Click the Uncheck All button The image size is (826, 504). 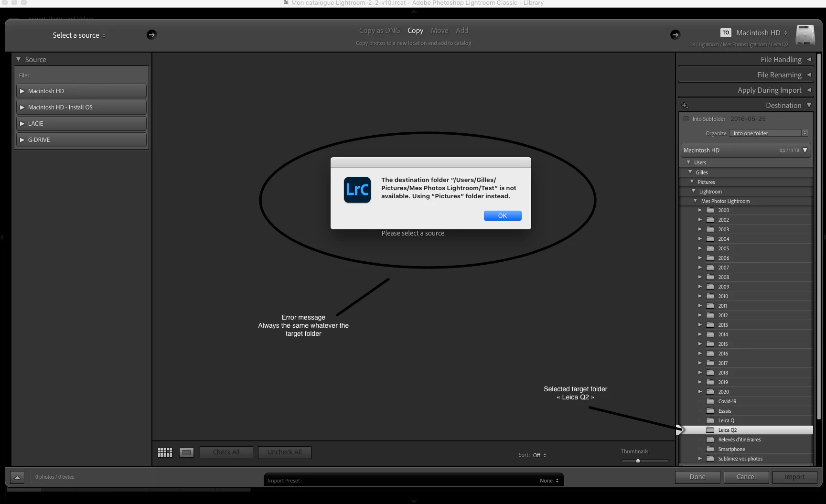tap(285, 452)
